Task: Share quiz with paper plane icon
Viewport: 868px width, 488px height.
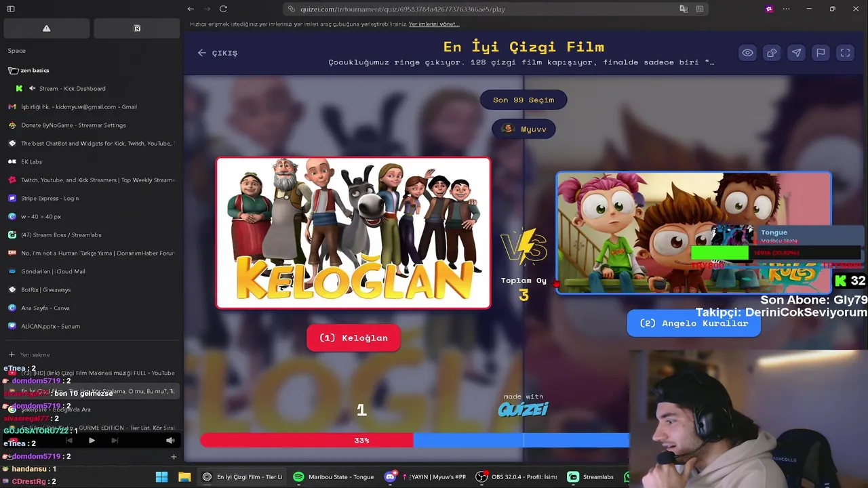Action: 796,53
